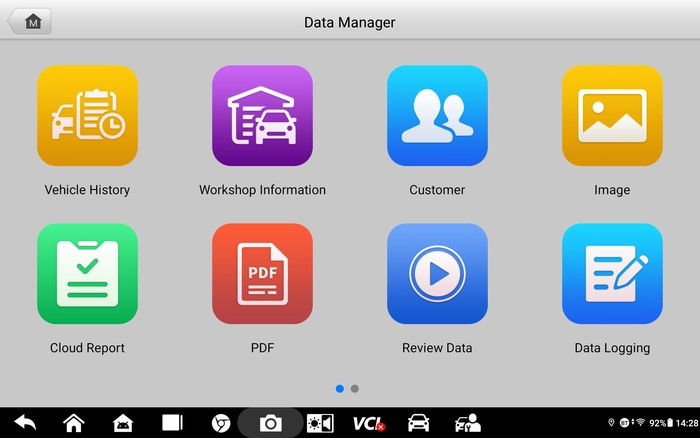This screenshot has height=438, width=700.
Task: Tap the Android home icon in the navigation bar
Action: coord(74,423)
